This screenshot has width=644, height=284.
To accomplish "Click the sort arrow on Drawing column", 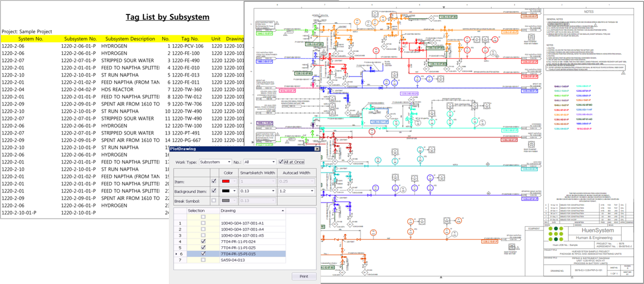I will [x=282, y=211].
